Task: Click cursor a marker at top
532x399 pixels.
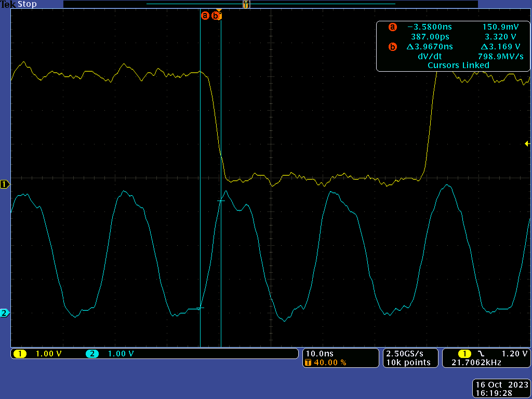Action: coord(205,16)
